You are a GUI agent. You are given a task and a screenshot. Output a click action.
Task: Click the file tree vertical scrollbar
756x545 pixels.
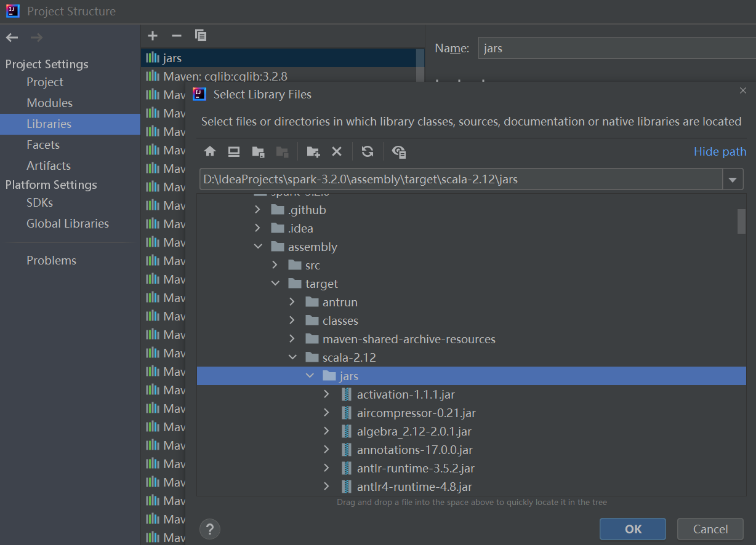(741, 221)
